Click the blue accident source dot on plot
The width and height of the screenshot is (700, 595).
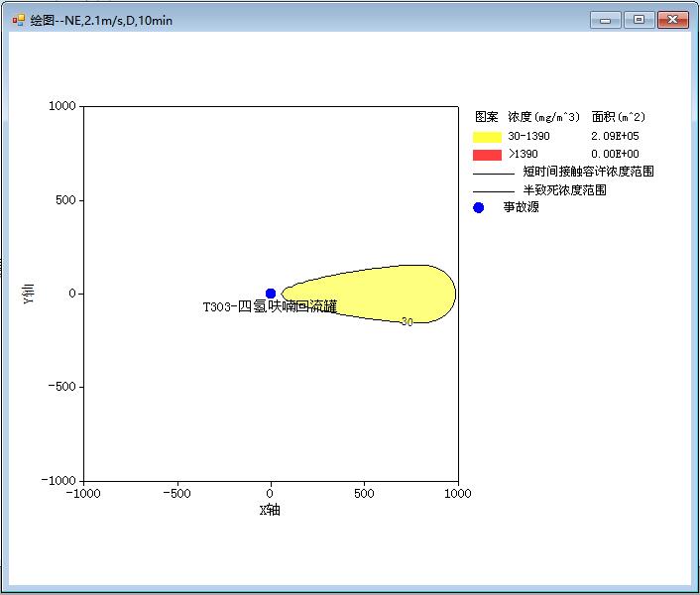(271, 294)
